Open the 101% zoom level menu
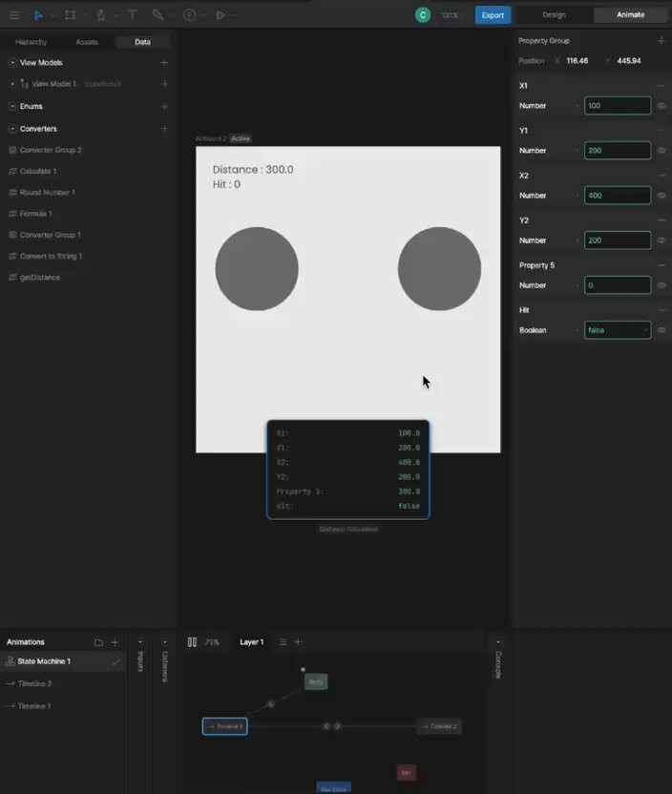The image size is (672, 794). pyautogui.click(x=450, y=15)
